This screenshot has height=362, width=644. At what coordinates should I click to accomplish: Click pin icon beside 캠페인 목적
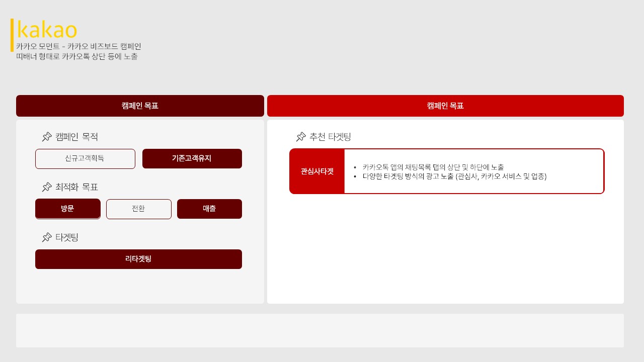pyautogui.click(x=47, y=137)
